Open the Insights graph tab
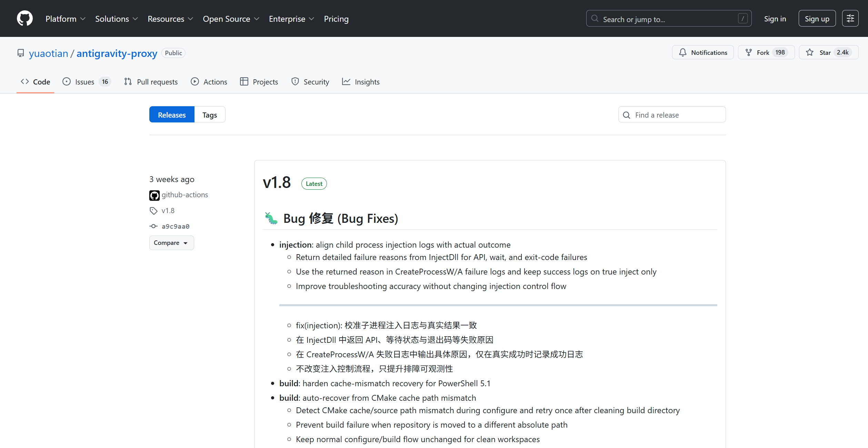Viewport: 868px width, 448px height. coord(360,82)
